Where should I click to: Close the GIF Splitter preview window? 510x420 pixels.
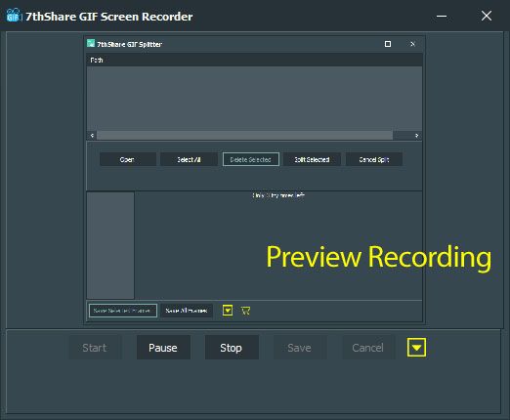pos(412,44)
